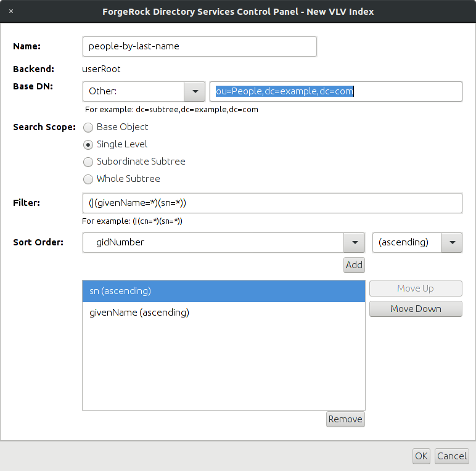Click into the Name text field
The height and width of the screenshot is (471, 476).
pos(200,46)
